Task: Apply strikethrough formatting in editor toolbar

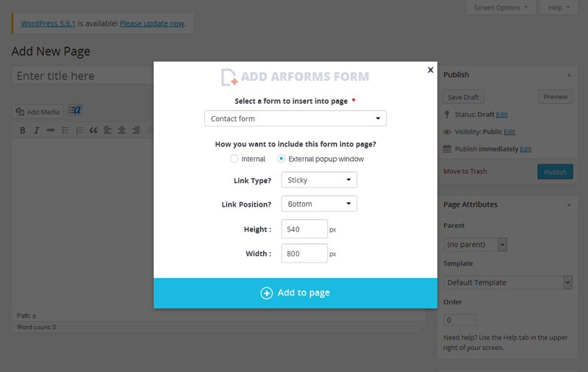Action: pyautogui.click(x=51, y=130)
